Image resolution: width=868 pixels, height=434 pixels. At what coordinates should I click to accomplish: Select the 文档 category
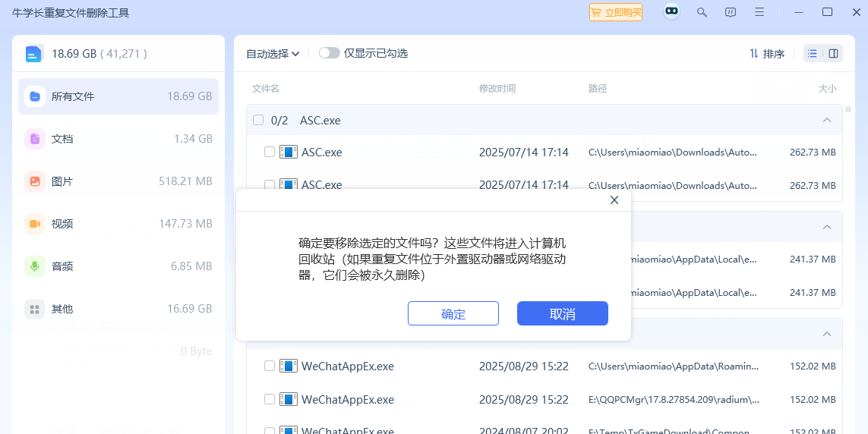(118, 139)
